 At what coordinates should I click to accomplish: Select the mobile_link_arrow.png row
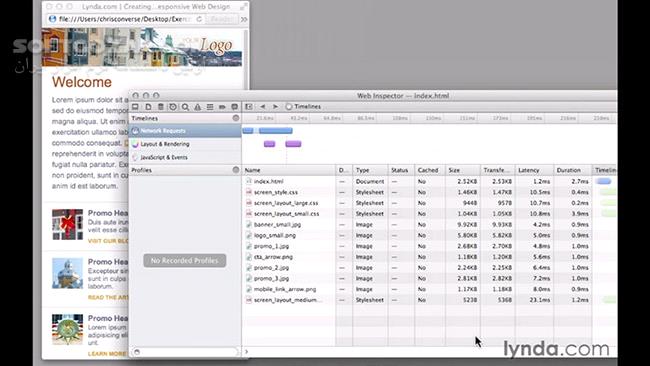429,289
